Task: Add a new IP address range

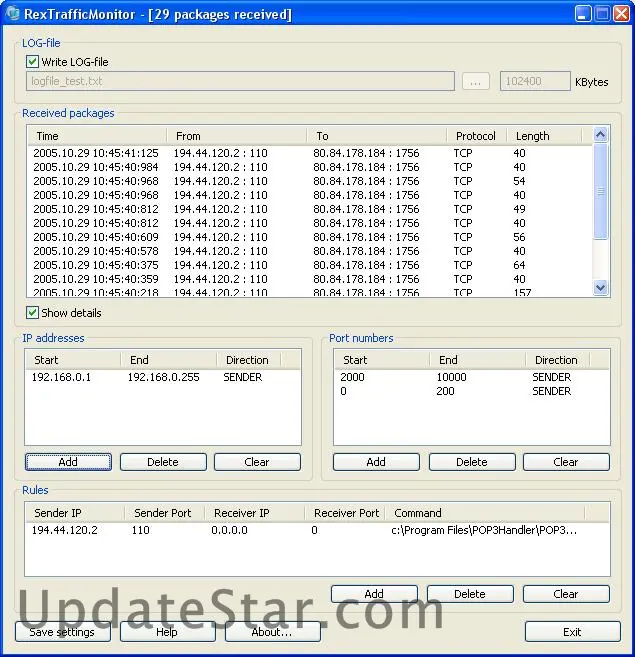Action: (x=68, y=462)
